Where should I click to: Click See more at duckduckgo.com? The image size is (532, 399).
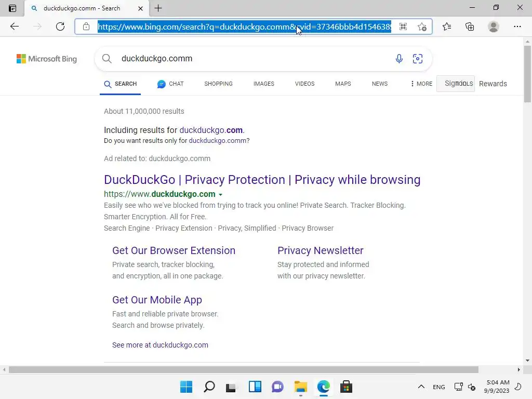click(x=160, y=345)
